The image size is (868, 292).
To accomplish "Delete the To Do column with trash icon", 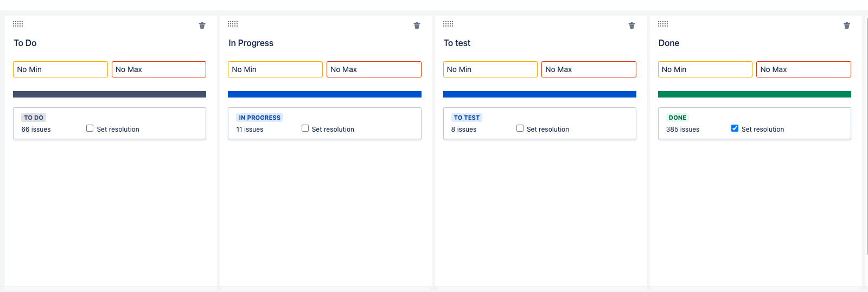I will pos(202,25).
